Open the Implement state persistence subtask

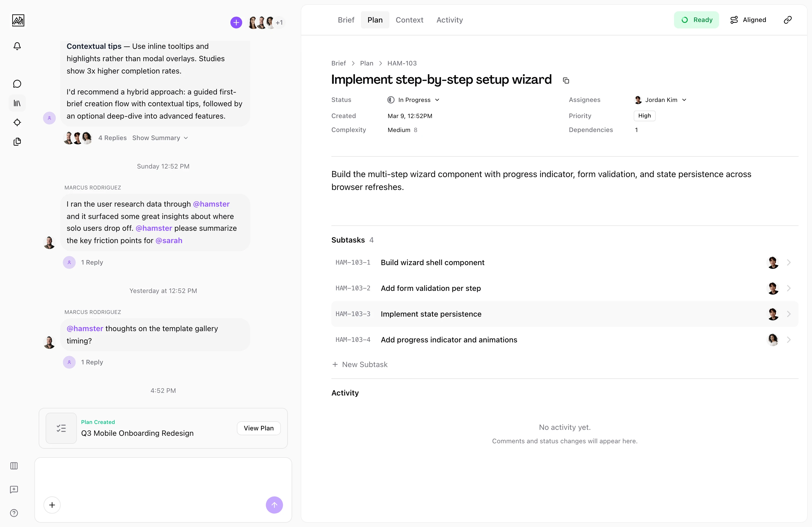[430, 314]
